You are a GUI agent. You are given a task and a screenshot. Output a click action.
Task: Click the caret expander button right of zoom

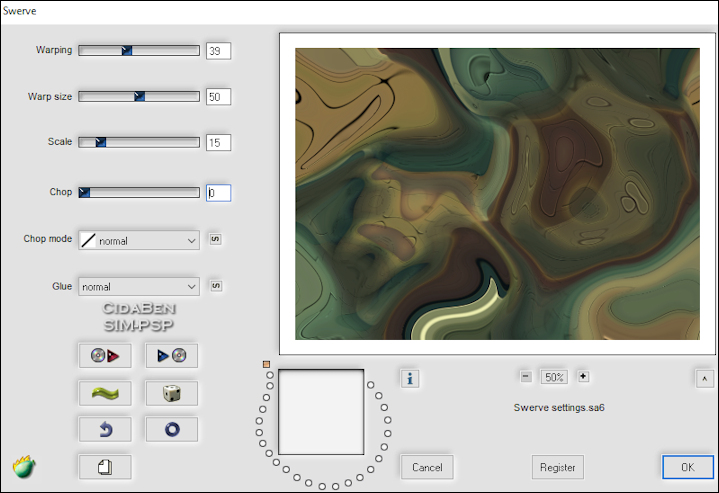coord(703,377)
